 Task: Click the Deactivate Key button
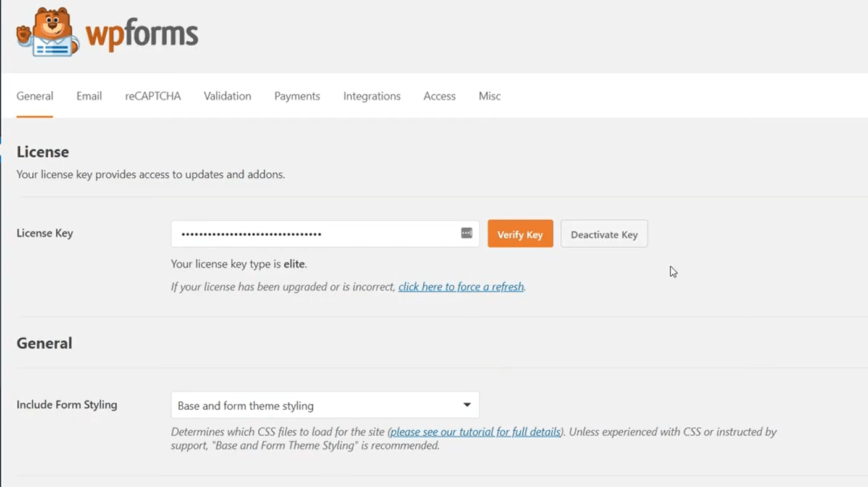pyautogui.click(x=604, y=234)
